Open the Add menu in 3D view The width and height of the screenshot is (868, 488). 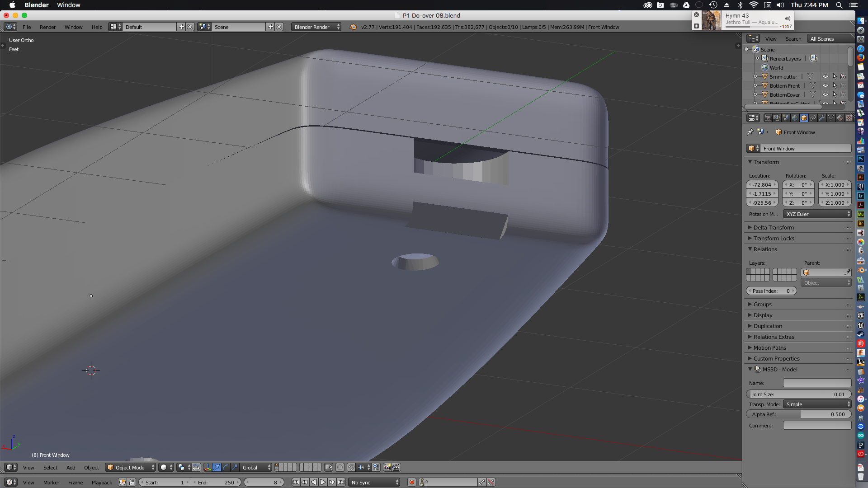(x=71, y=468)
